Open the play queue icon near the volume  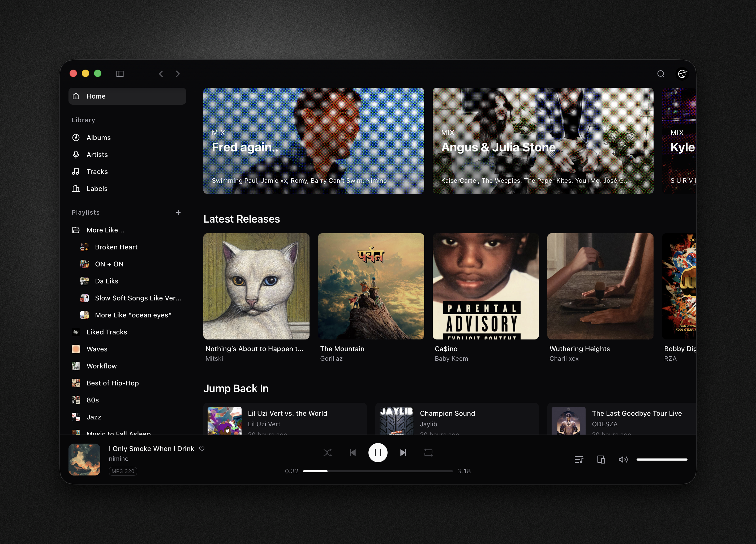coord(579,459)
